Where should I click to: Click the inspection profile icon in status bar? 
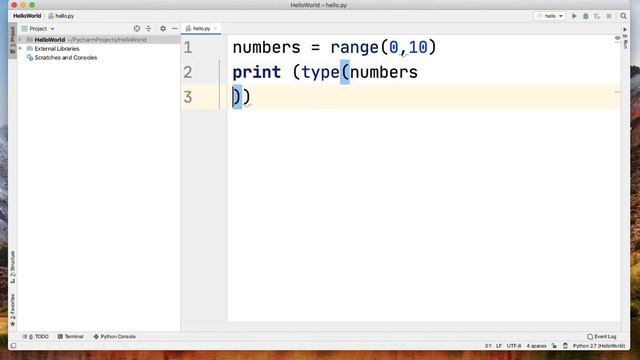565,346
